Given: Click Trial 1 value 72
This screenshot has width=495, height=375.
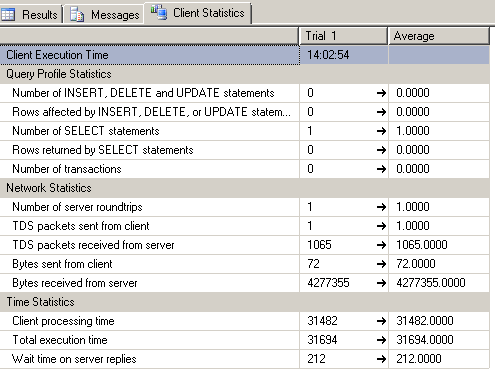Looking at the screenshot, I should (313, 264).
